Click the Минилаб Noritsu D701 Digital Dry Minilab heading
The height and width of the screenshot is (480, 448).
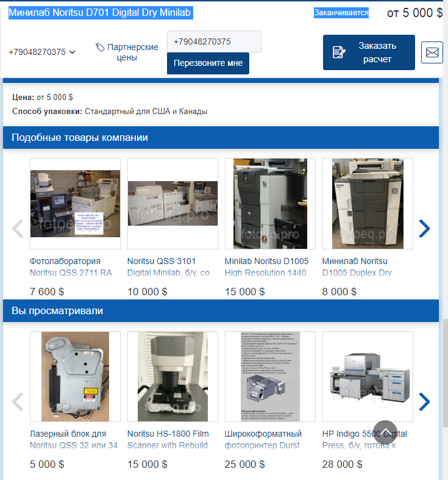click(101, 13)
